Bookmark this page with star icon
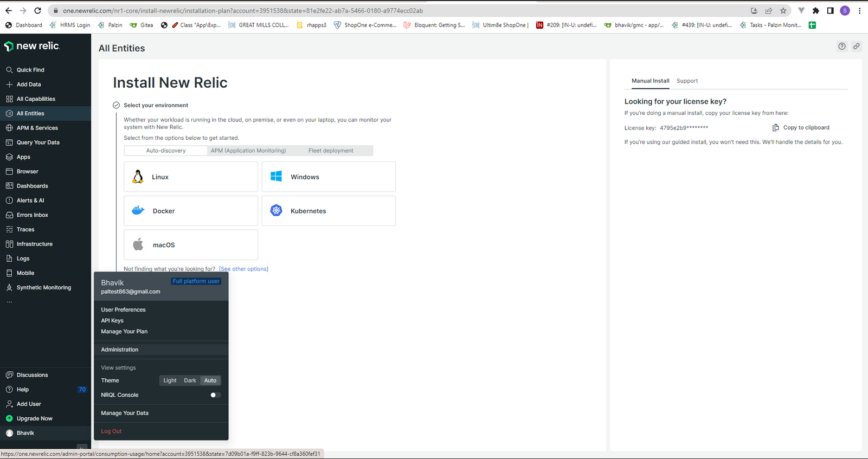Image resolution: width=868 pixels, height=459 pixels. tap(783, 11)
